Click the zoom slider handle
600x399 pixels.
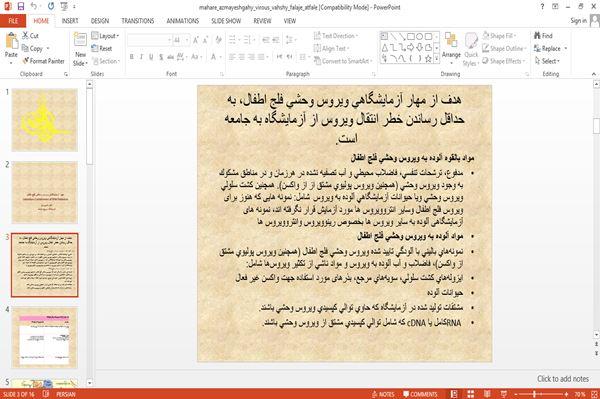point(534,394)
